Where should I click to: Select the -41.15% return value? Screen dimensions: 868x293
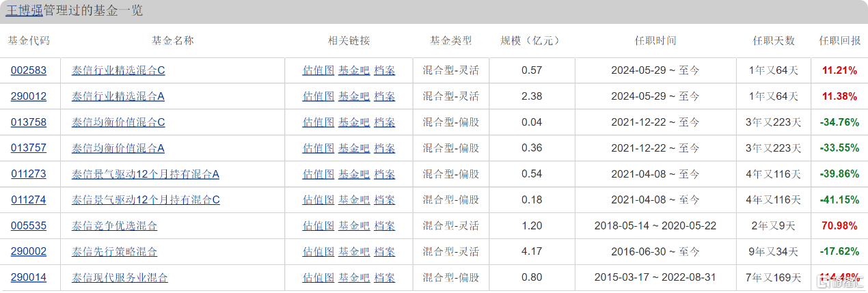point(840,200)
